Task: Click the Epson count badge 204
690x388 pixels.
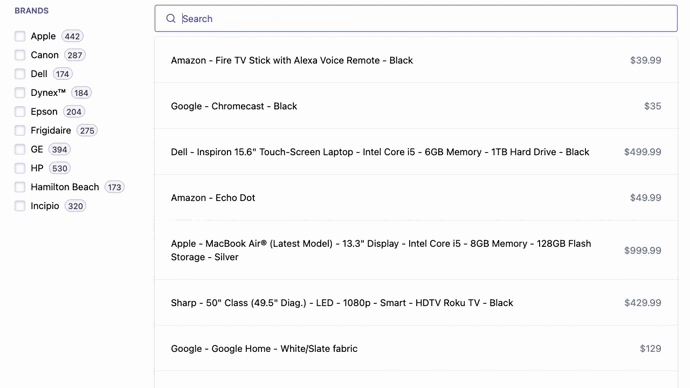Action: (x=74, y=112)
